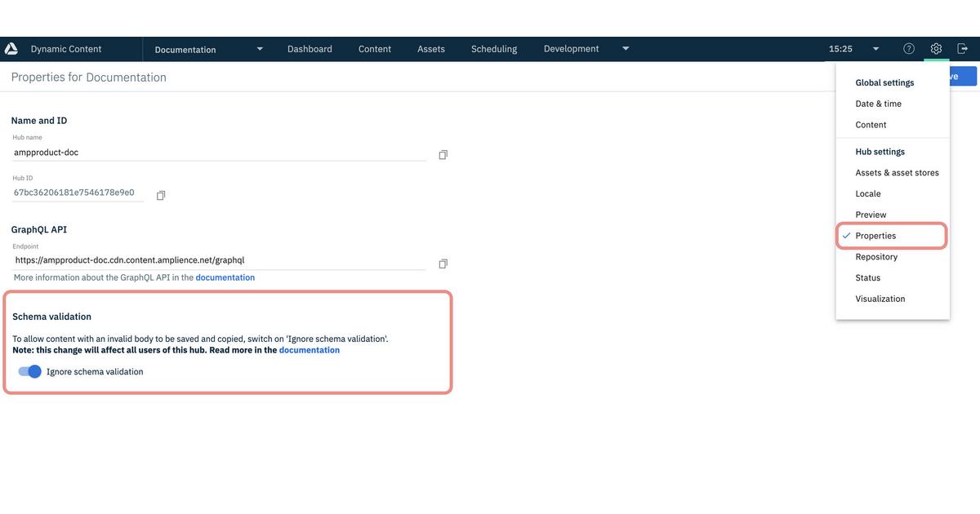Image resolution: width=980 pixels, height=514 pixels.
Task: Click the Dynamic Content app title
Action: coord(66,49)
